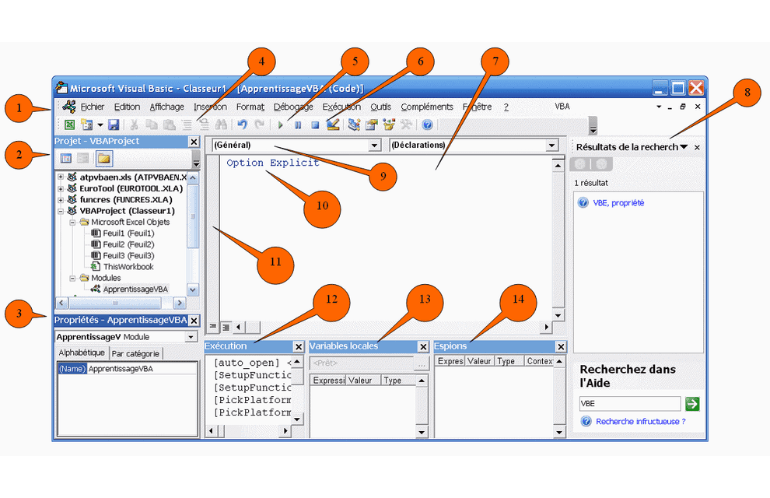Click code pane vertical scrollbar down arrow
This screenshot has width=770, height=498.
click(558, 315)
